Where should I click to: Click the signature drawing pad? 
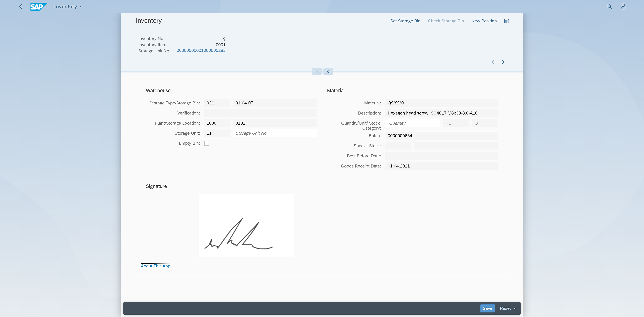tap(247, 225)
